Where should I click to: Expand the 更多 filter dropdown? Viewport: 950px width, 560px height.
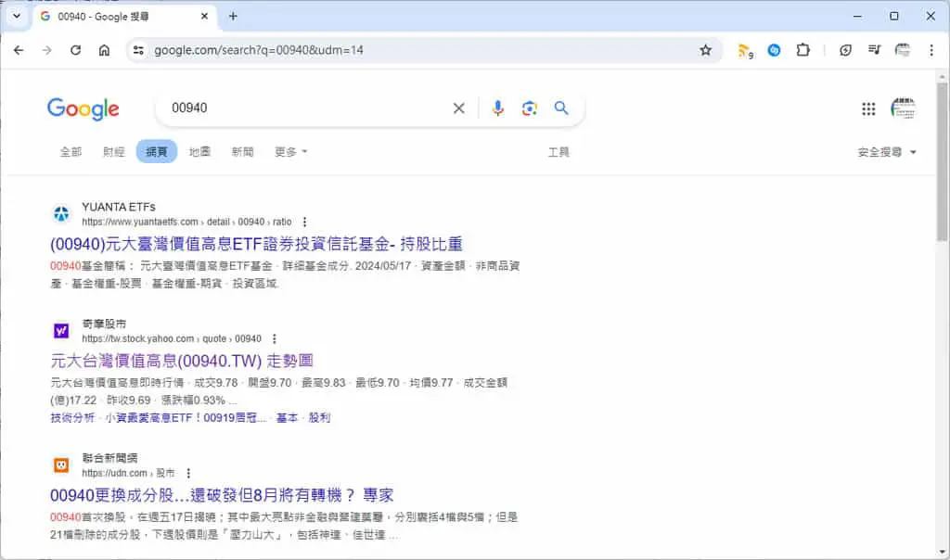pos(290,151)
